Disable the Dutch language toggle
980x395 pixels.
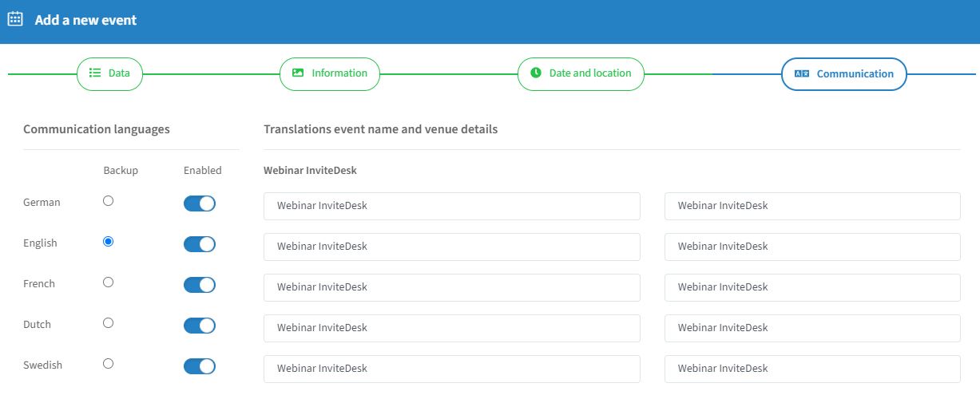(x=200, y=326)
